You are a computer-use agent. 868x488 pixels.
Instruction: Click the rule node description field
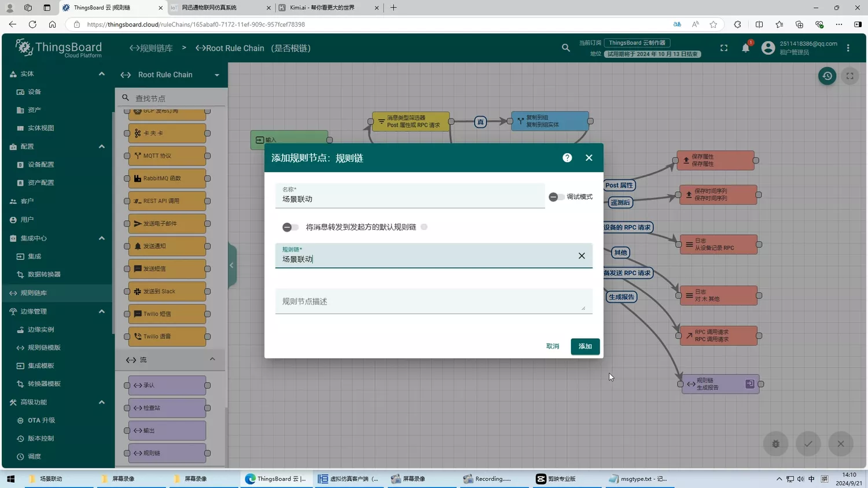tap(433, 301)
